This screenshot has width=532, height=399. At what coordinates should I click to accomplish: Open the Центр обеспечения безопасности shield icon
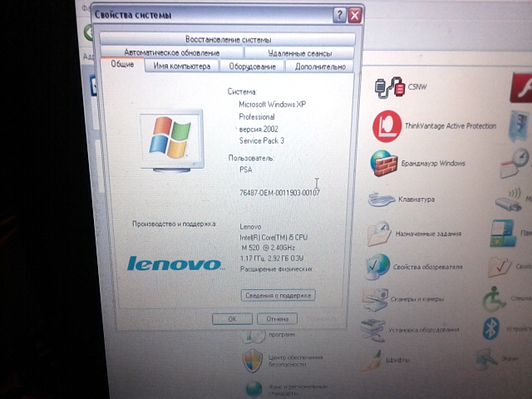(253, 361)
